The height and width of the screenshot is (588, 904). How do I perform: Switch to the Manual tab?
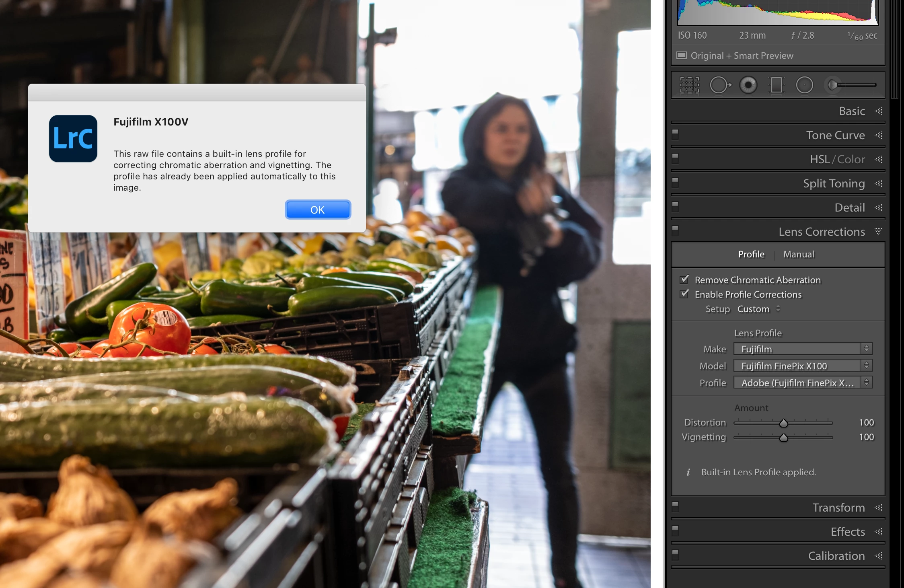[798, 254]
